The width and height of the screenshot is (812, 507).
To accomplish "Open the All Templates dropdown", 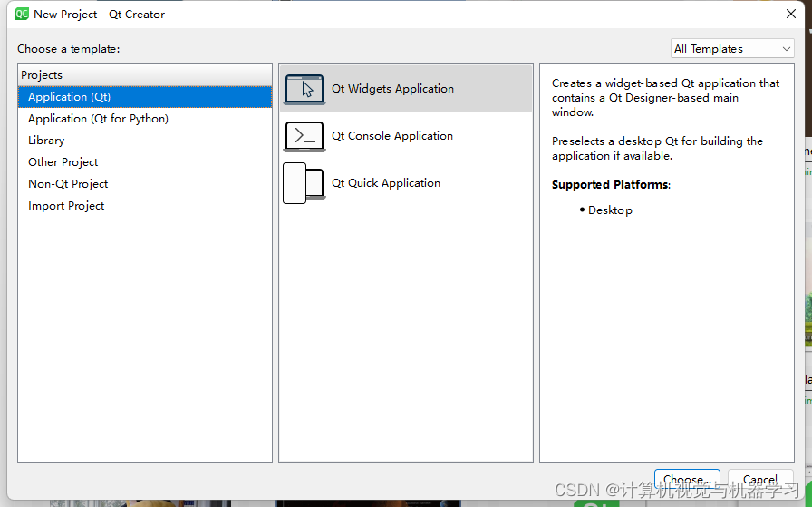I will (732, 49).
